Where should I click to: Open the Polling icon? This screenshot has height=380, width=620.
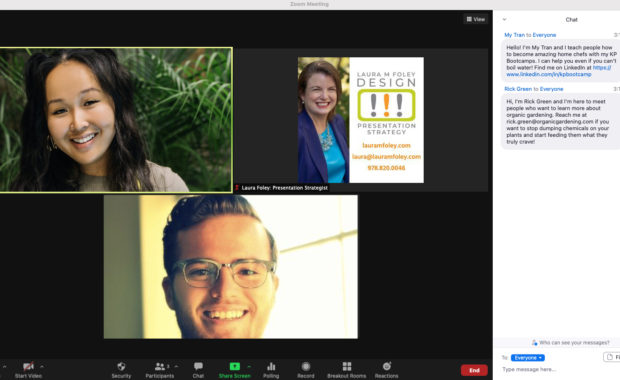click(x=271, y=369)
